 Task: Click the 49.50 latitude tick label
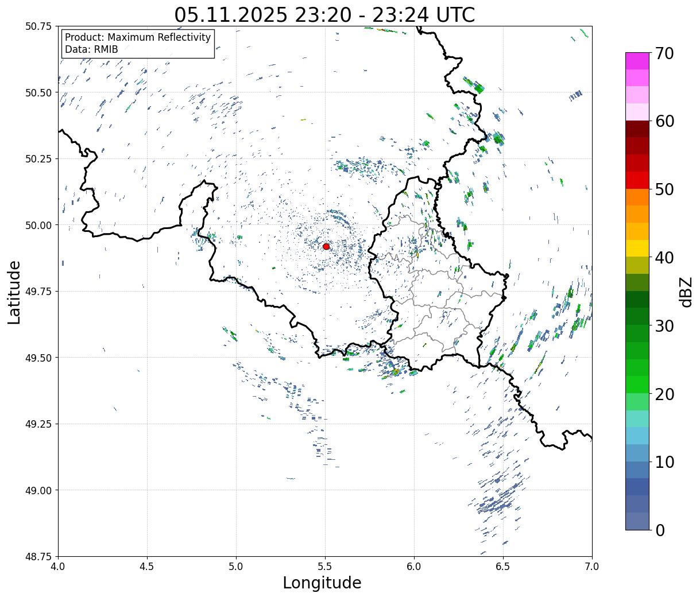(x=38, y=358)
